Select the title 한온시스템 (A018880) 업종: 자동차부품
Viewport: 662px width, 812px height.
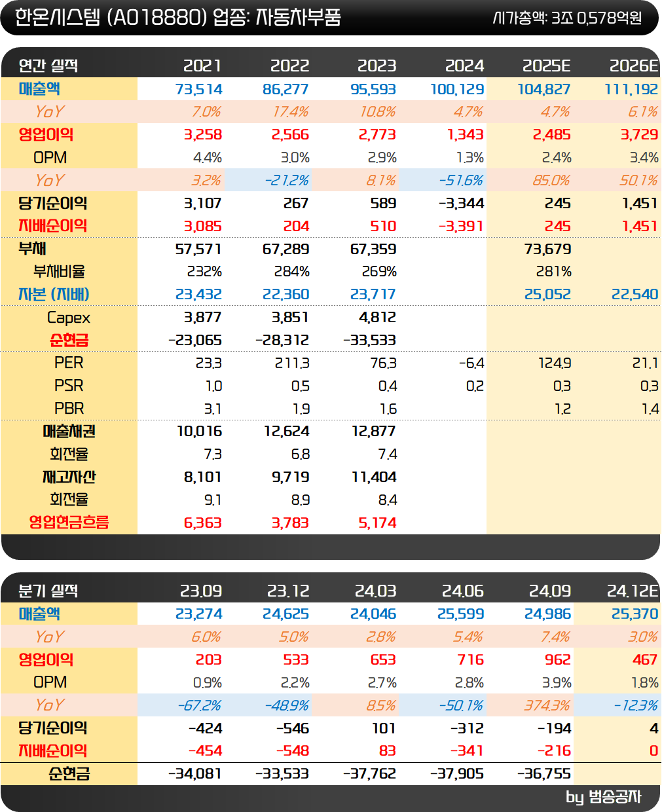tap(177, 17)
